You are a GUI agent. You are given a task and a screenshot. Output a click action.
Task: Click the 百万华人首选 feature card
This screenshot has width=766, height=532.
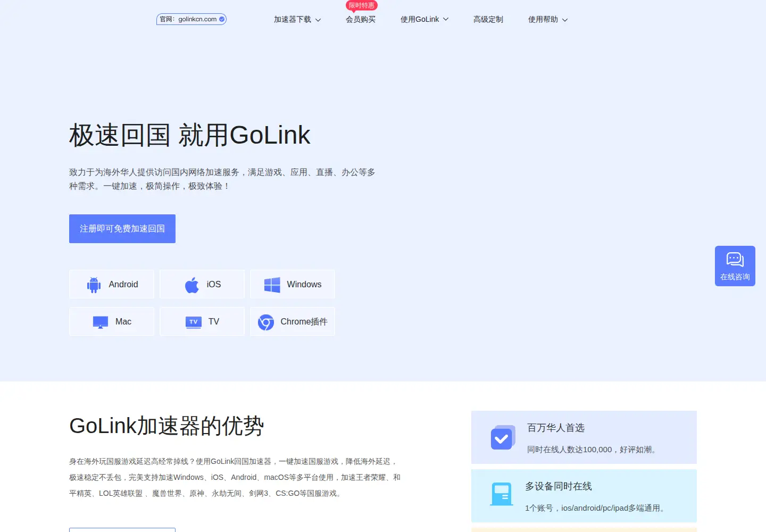pos(584,437)
